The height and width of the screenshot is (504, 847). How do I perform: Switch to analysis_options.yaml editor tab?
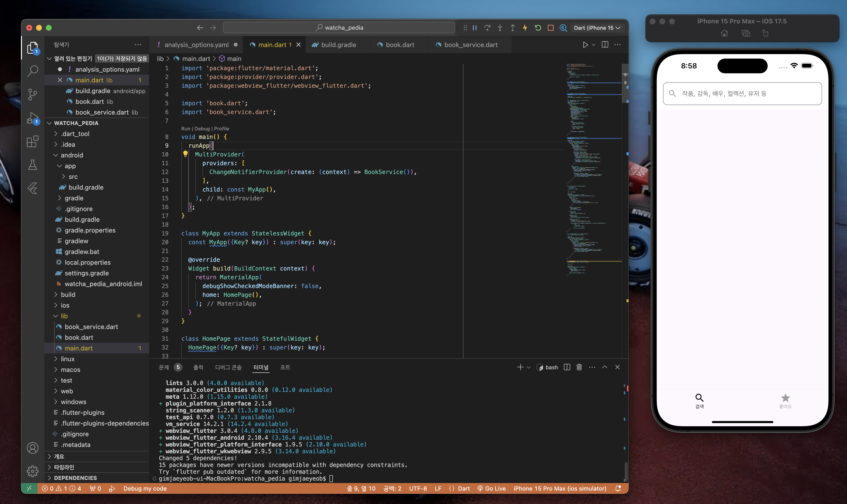[197, 45]
